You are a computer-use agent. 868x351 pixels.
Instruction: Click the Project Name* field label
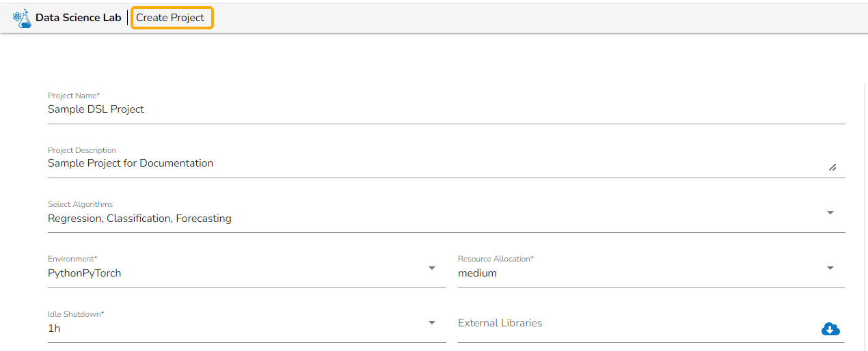coord(74,96)
